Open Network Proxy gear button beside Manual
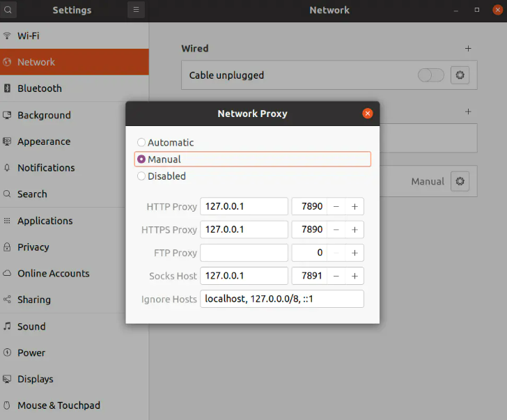Viewport: 507px width, 420px height. point(460,181)
